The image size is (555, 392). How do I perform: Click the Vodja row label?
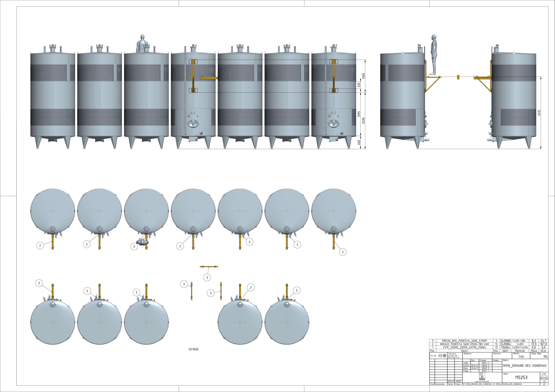[x=466, y=363]
